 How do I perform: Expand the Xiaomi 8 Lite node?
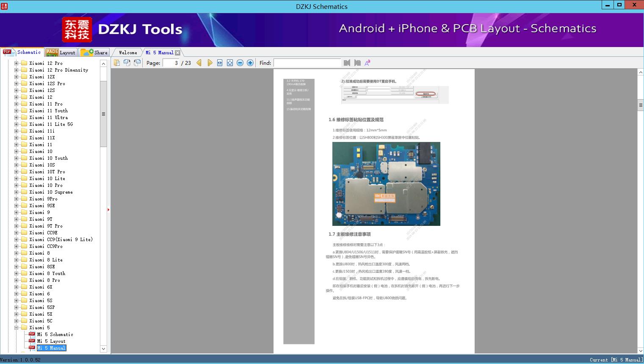tap(17, 260)
